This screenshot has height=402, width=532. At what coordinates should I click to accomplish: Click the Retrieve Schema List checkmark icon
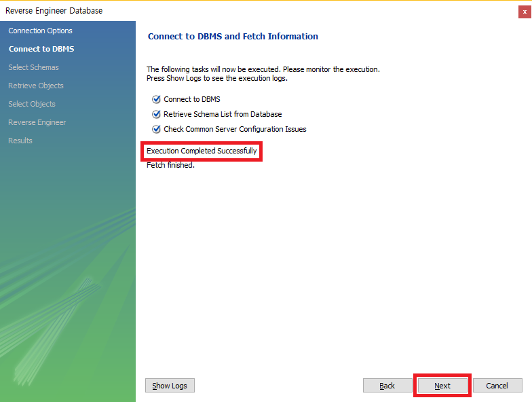(156, 114)
